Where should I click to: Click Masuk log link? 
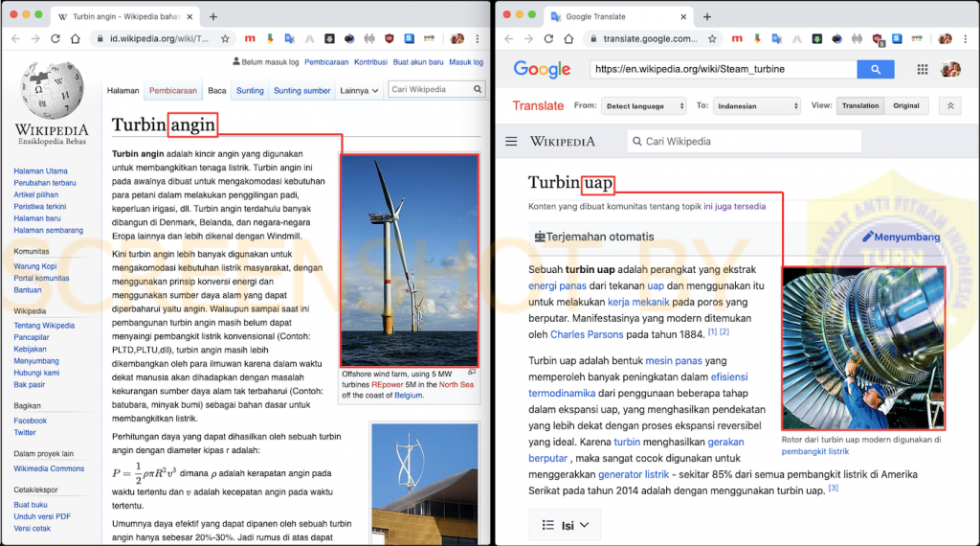(466, 62)
